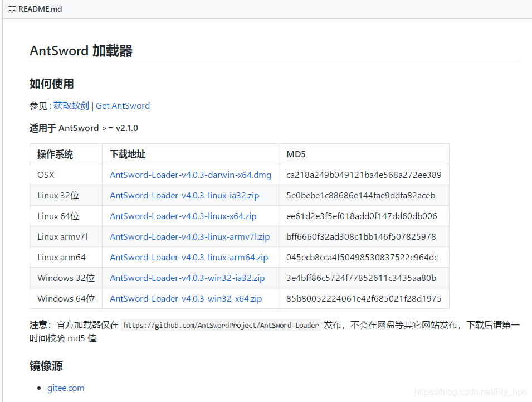Click MD5 5e0bebe1c88686e144fae9ddfa82aceb

(360, 196)
